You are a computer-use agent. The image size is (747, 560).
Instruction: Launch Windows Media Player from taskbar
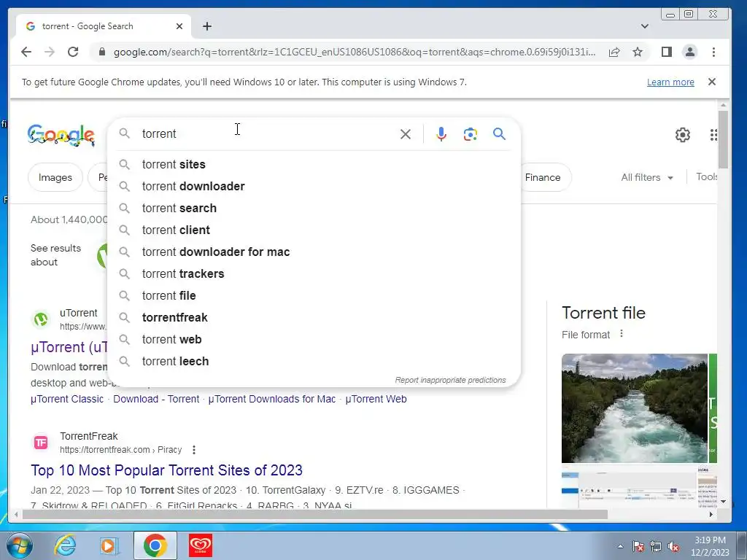click(108, 545)
